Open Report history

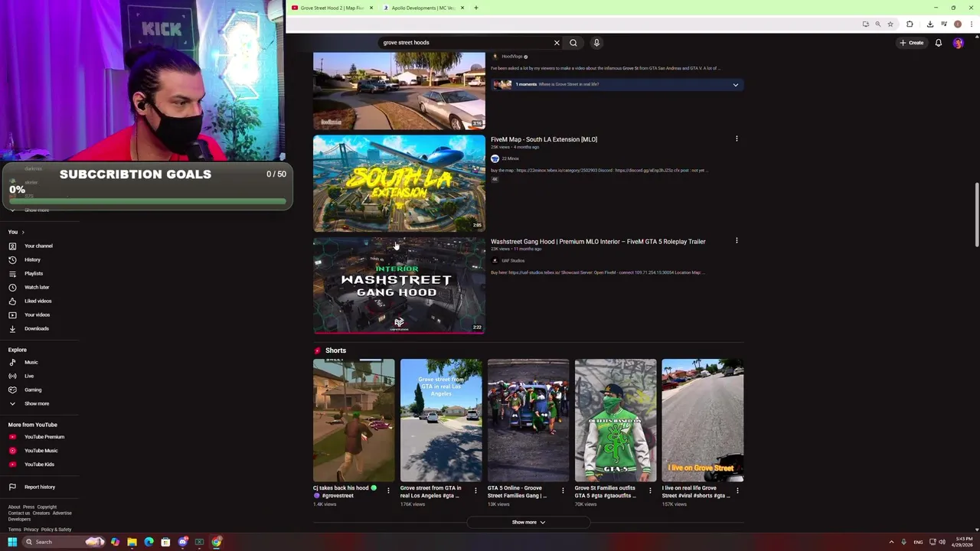39,487
